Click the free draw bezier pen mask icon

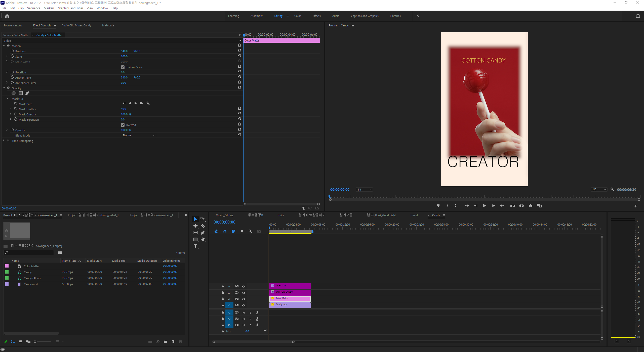pos(27,93)
